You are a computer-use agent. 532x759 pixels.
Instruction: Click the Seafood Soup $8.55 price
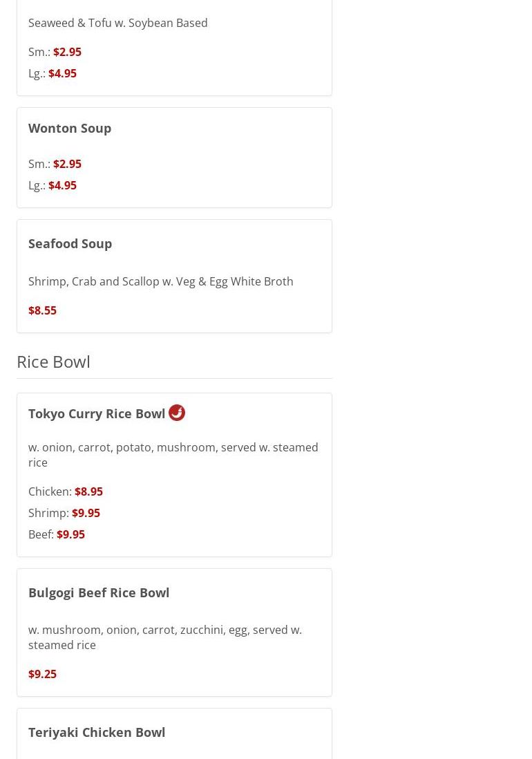pos(42,310)
